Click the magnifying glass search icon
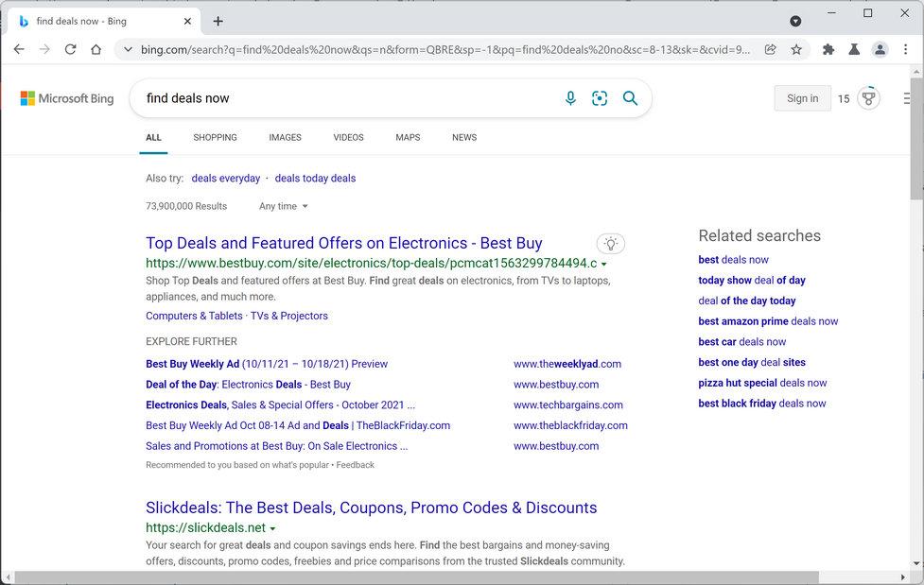Viewport: 924px width, 585px height. [630, 98]
